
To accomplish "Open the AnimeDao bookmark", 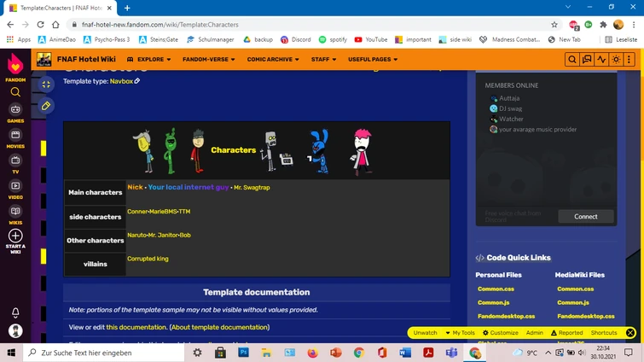I will (56, 39).
